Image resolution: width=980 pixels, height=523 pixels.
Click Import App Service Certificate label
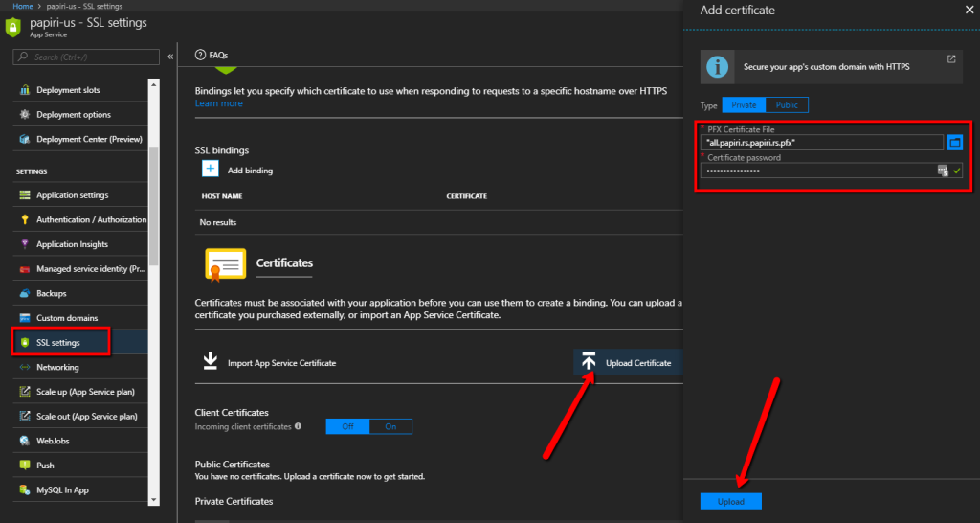(x=282, y=363)
